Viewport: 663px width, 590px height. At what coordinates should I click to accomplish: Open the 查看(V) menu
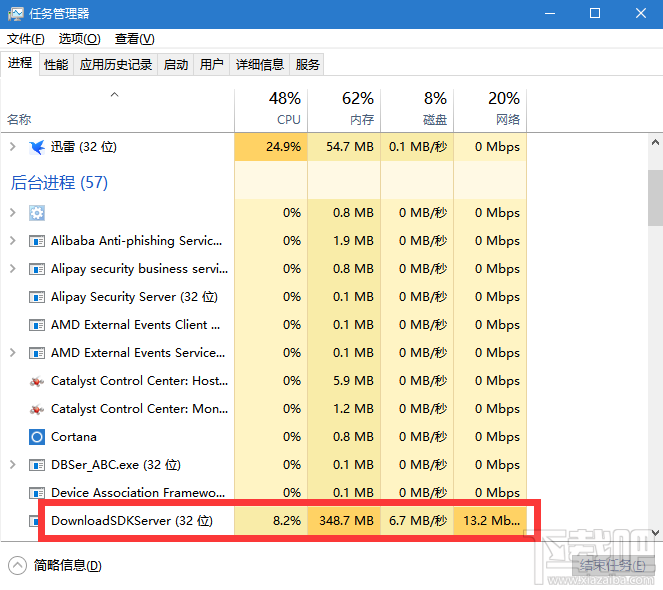pos(134,39)
